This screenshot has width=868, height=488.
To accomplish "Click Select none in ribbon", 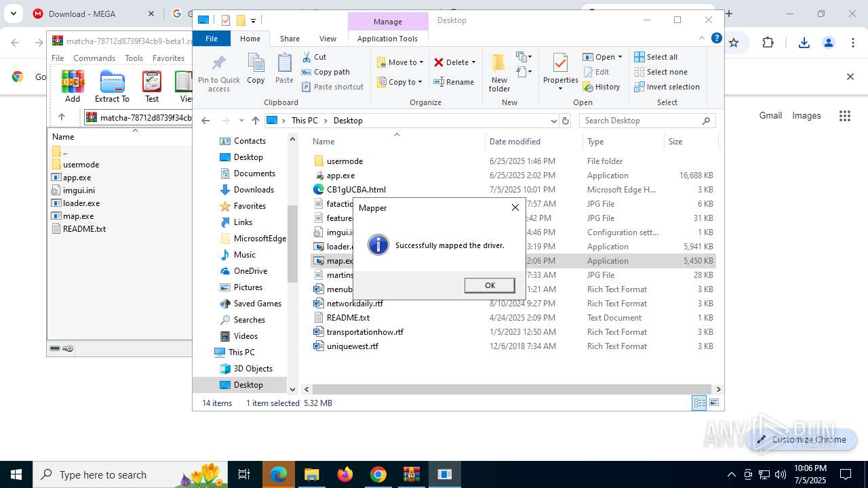I will [660, 72].
